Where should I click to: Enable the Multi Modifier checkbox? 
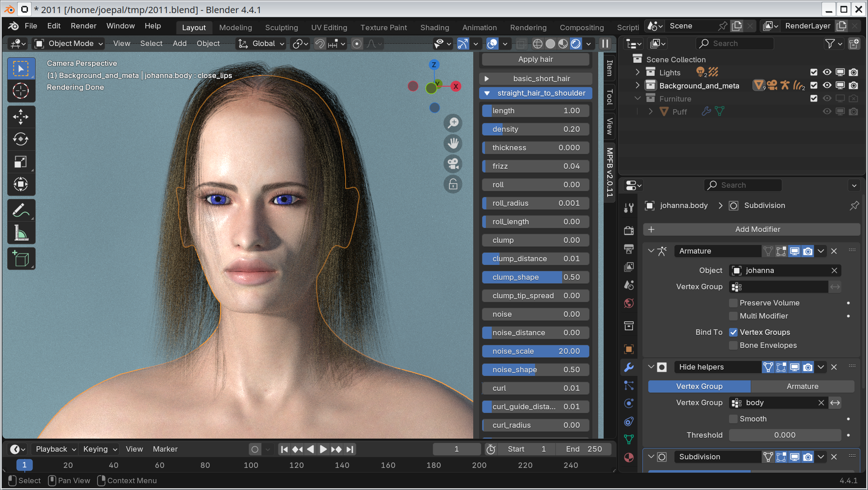coord(734,316)
